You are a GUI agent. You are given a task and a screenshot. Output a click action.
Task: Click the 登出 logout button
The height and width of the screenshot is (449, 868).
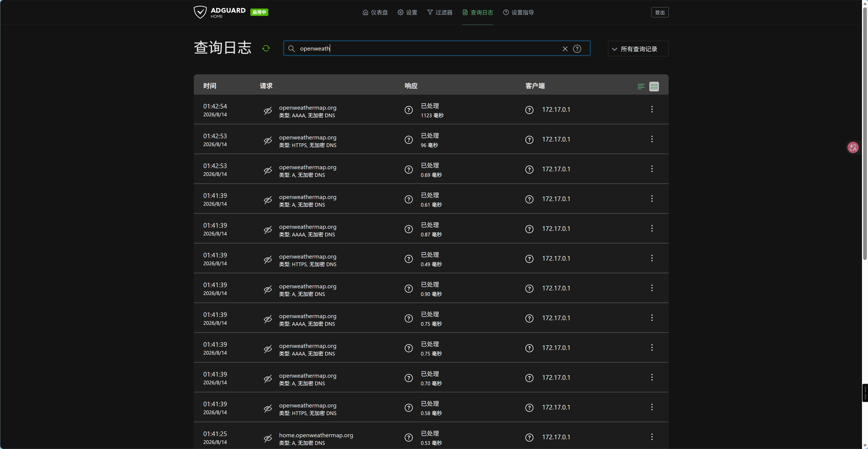(x=660, y=12)
